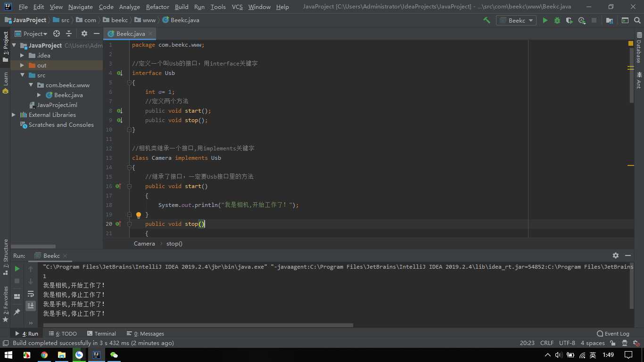644x362 pixels.
Task: Click gutter marker beside interface Usb line 4
Action: click(119, 73)
